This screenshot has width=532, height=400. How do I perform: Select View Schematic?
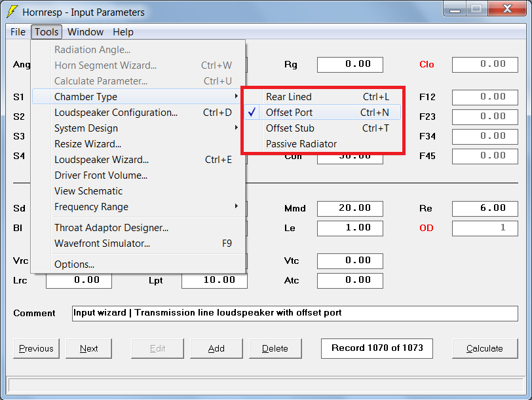[138, 191]
